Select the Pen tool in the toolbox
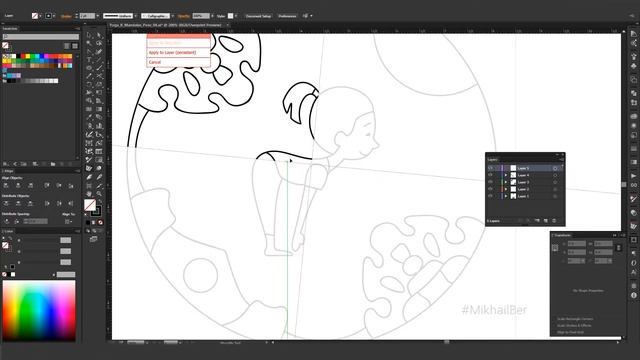 tap(89, 52)
